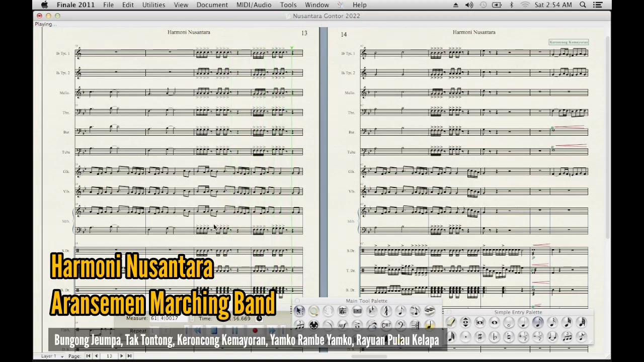This screenshot has width=644, height=362.
Task: Open the Apple menu
Action: click(x=44, y=5)
